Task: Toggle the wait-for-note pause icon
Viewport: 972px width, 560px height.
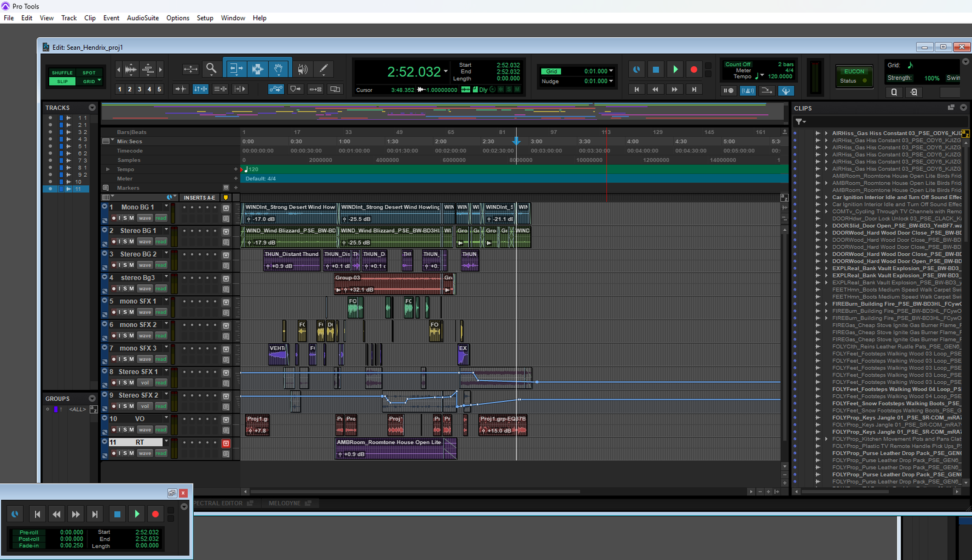Action: [x=728, y=90]
